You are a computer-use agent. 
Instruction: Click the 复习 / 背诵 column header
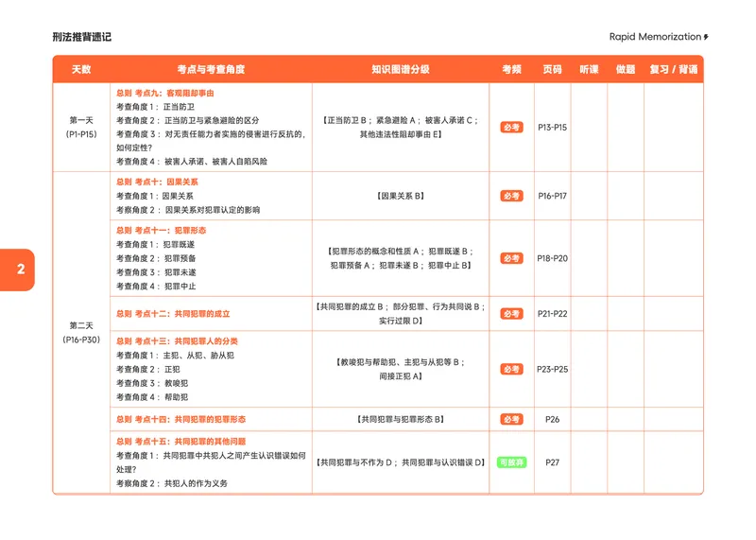[x=673, y=69]
